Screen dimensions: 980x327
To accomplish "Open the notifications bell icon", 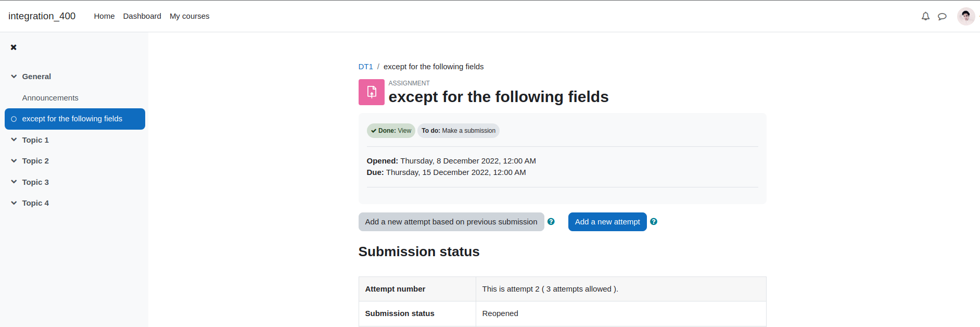I will (x=925, y=16).
